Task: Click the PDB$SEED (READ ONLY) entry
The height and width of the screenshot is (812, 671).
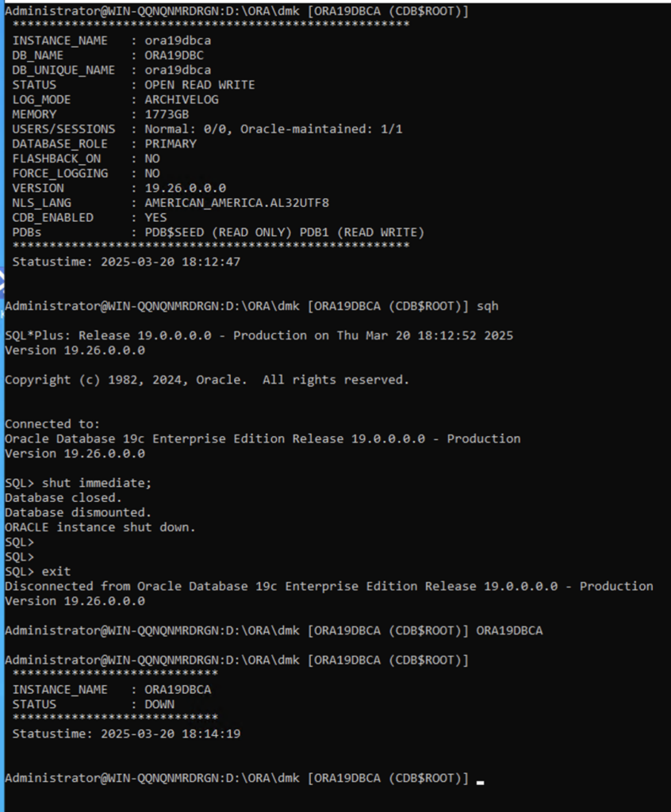Action: (218, 232)
